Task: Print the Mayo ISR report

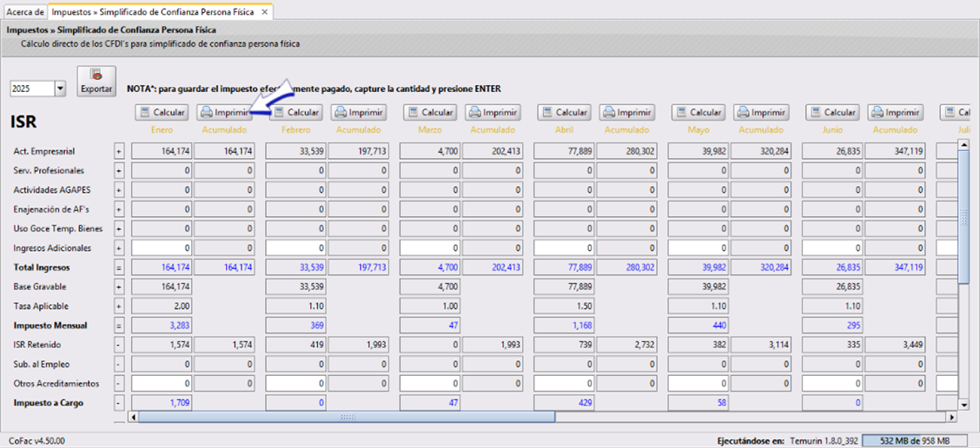Action: point(760,113)
